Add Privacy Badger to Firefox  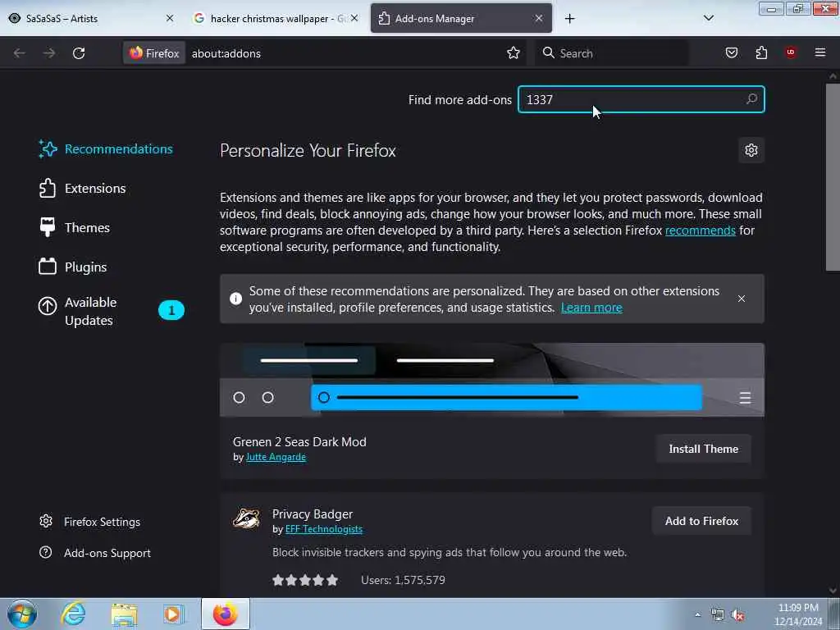coord(702,521)
